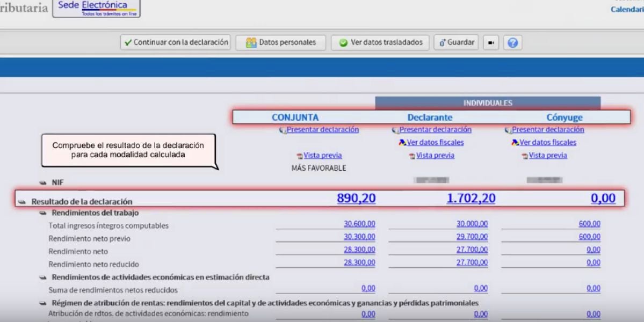Click conjunta Suma de rendimientos netos reducidos value

click(x=368, y=288)
